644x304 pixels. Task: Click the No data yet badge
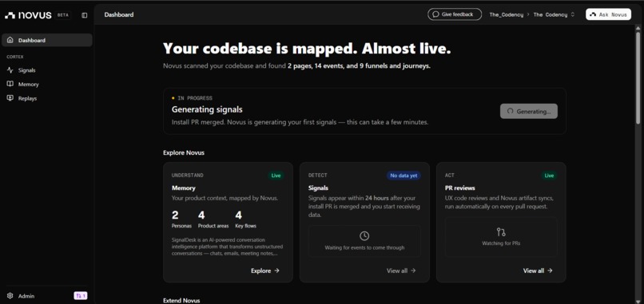click(x=403, y=176)
